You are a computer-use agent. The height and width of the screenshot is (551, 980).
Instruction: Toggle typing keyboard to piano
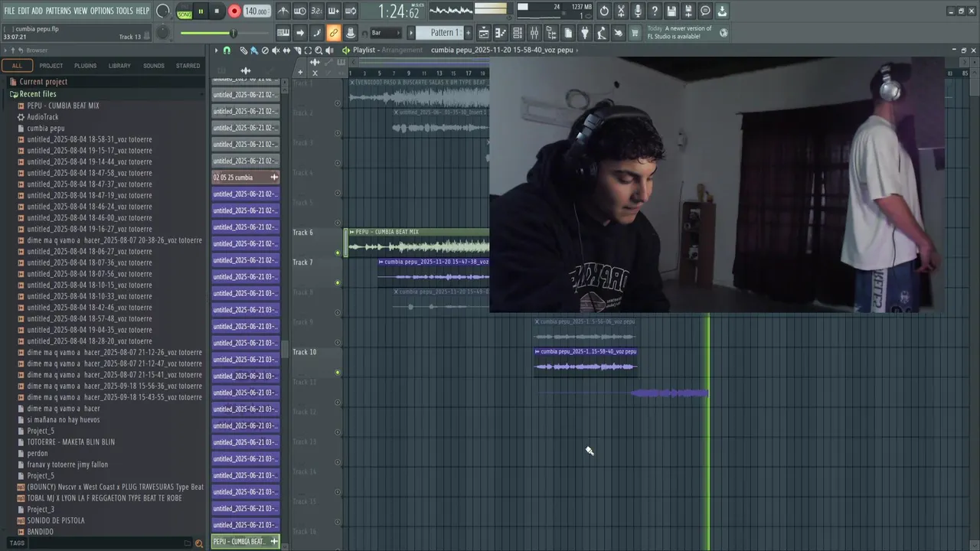pos(283,33)
